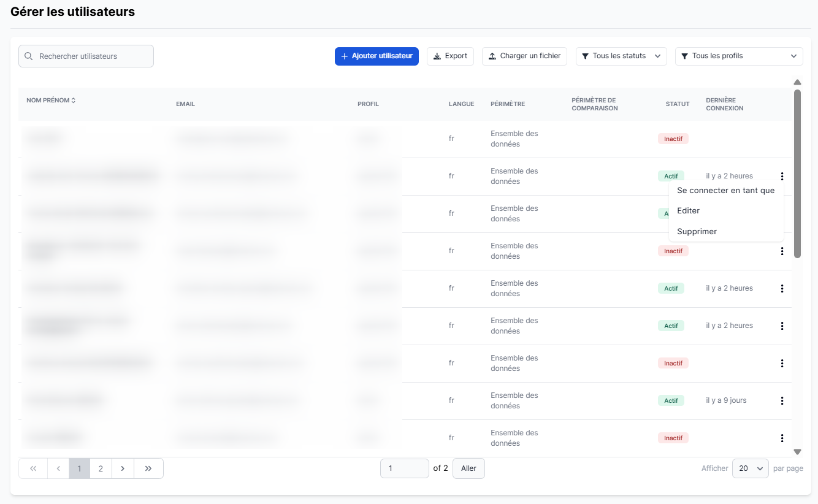Expand Tous les statuts filter
Image resolution: width=818 pixels, height=504 pixels.
(x=621, y=56)
